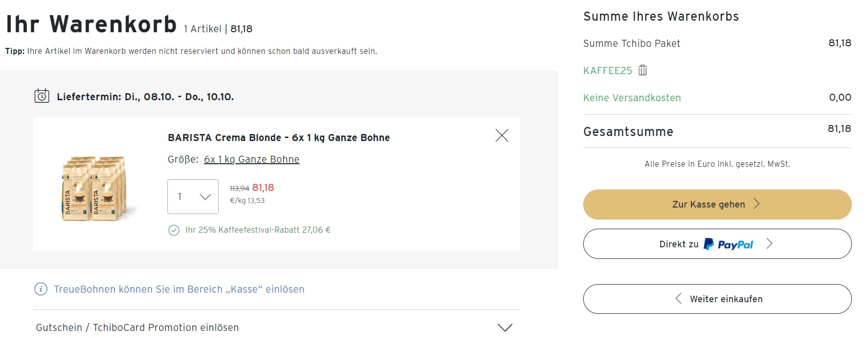The height and width of the screenshot is (338, 868).
Task: Open the size link 6x 1 kg Ganze Bohne
Action: (x=252, y=160)
